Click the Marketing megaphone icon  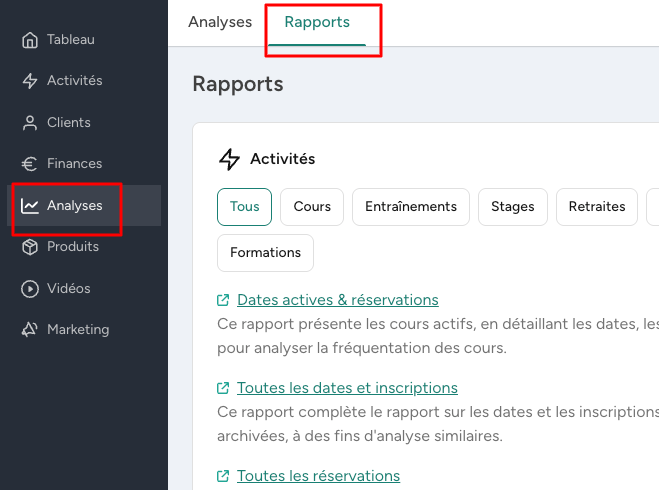(30, 329)
